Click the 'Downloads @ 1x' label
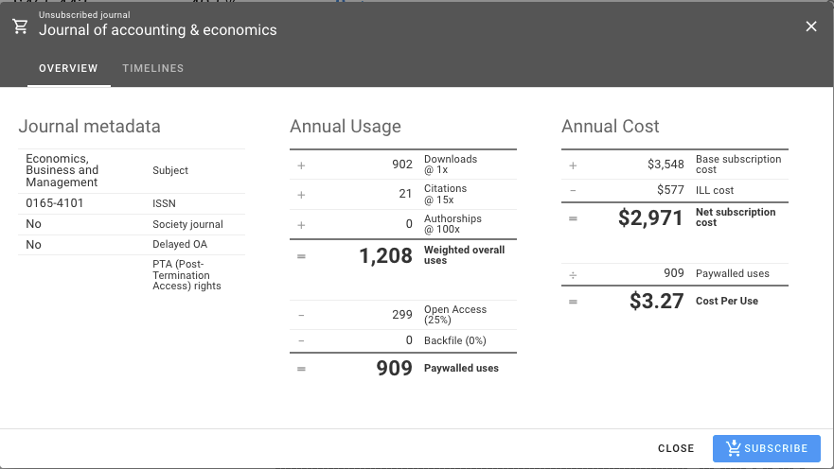The image size is (835, 470). [x=451, y=164]
